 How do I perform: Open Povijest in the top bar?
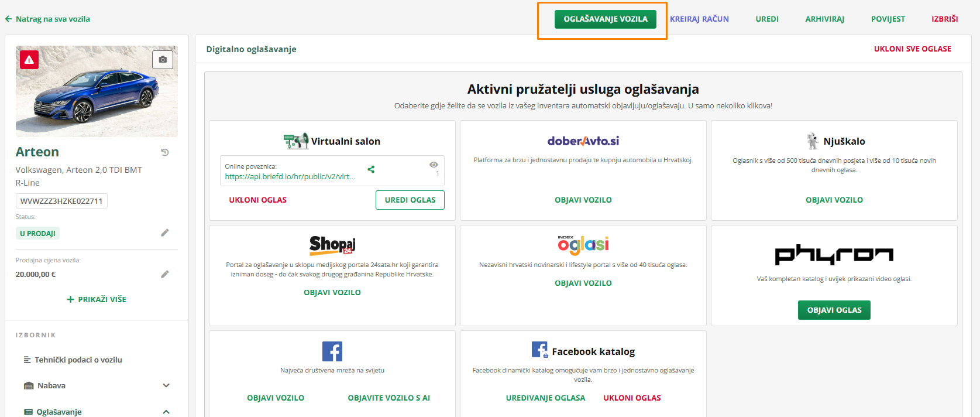[888, 19]
